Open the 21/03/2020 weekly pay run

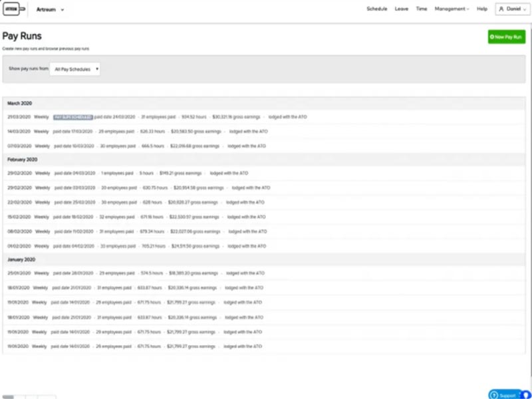click(17, 116)
